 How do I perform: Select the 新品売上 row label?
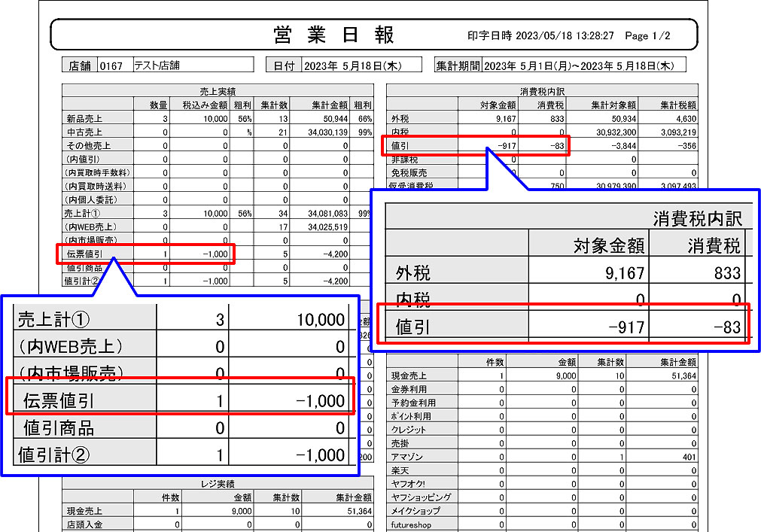pyautogui.click(x=84, y=118)
